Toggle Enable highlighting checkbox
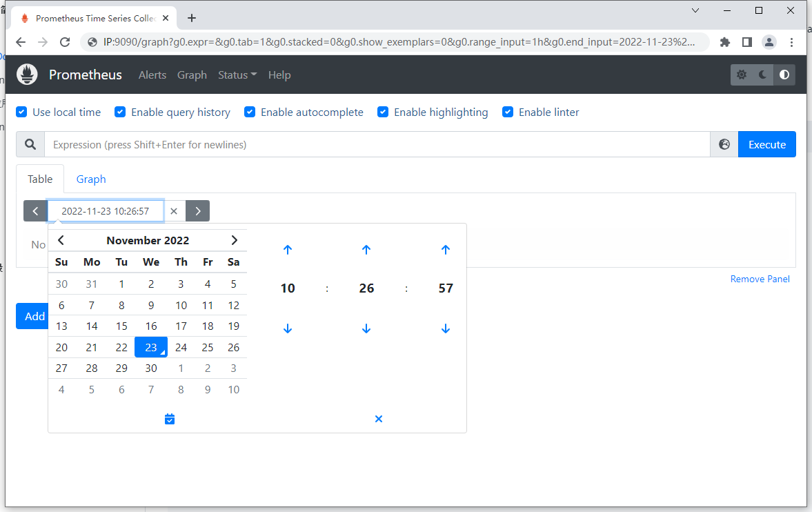Viewport: 812px width, 512px height. (x=383, y=112)
